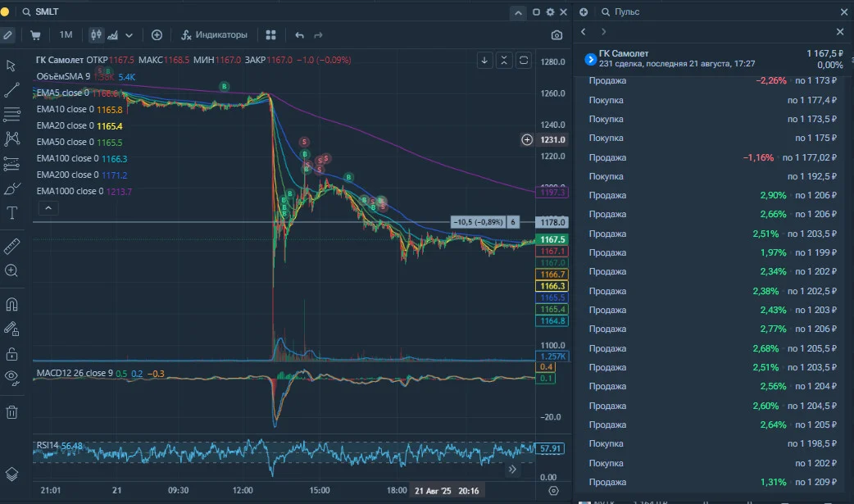Open the Индикаторы menu
This screenshot has height=504, width=854.
[x=214, y=35]
